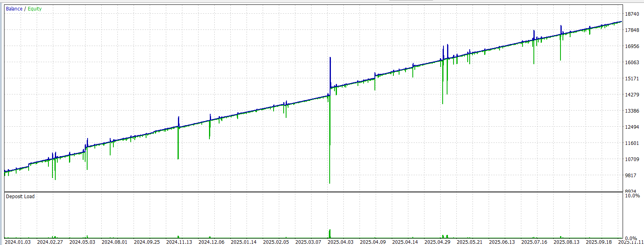Image resolution: width=644 pixels, height=245 pixels.
Task: Click the 2025.02.05 date label
Action: (276, 242)
